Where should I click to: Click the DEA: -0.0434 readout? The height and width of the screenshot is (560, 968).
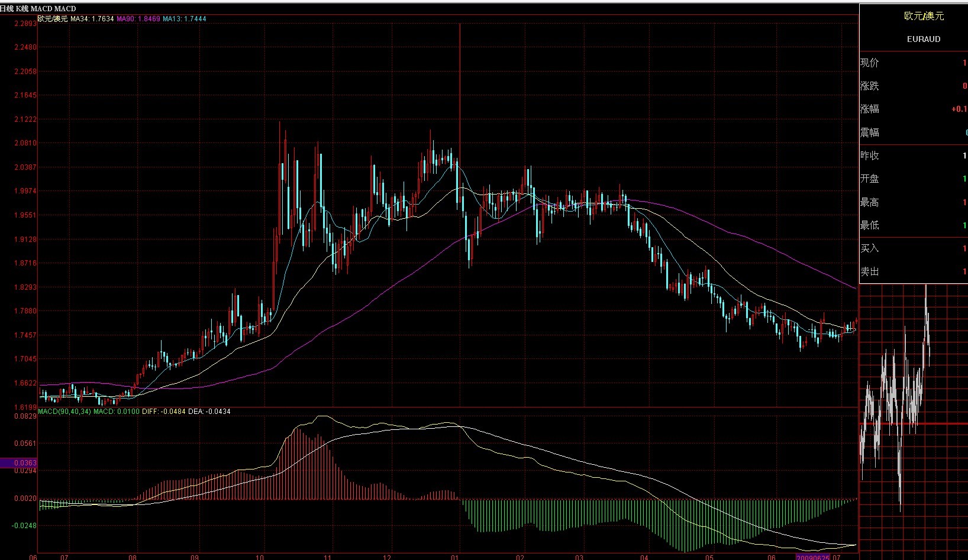pyautogui.click(x=209, y=411)
